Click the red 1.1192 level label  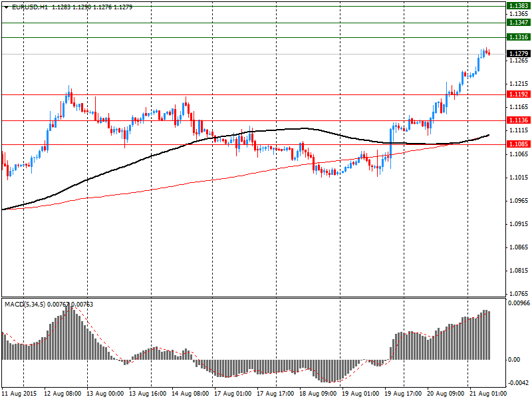click(x=519, y=94)
